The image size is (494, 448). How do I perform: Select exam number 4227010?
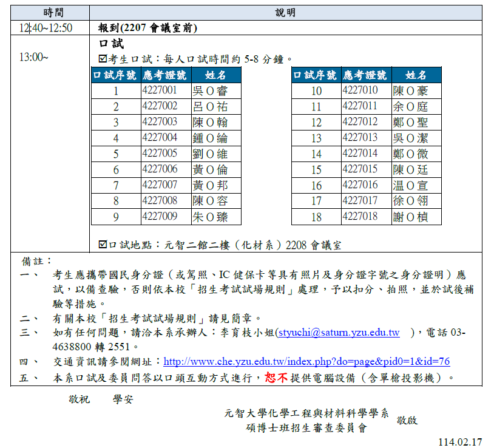pos(360,90)
